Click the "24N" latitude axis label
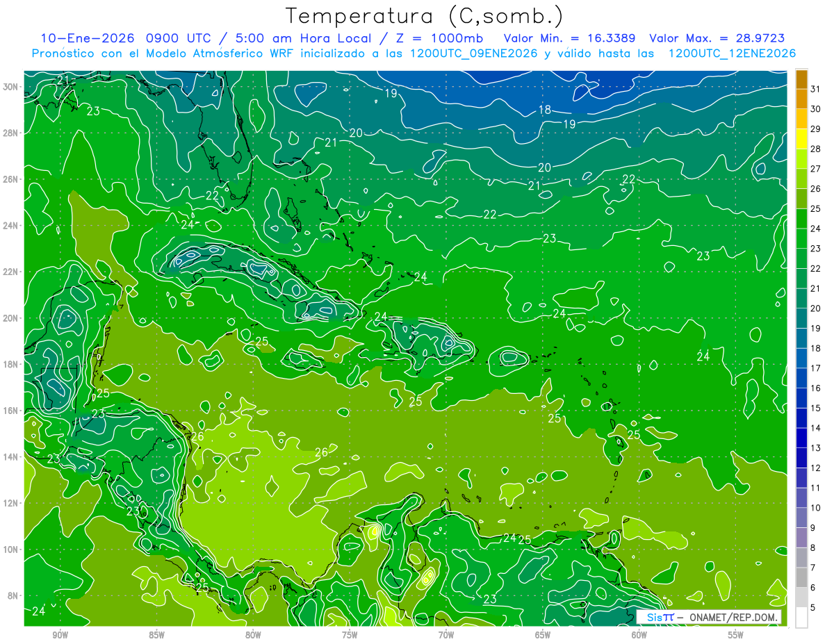The image size is (834, 644). (11, 225)
